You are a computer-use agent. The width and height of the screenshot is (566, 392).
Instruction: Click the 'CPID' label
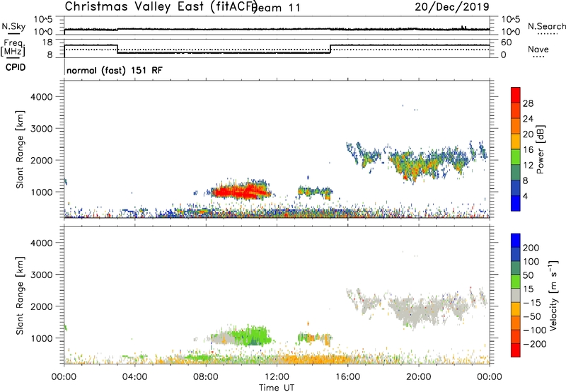coord(16,67)
